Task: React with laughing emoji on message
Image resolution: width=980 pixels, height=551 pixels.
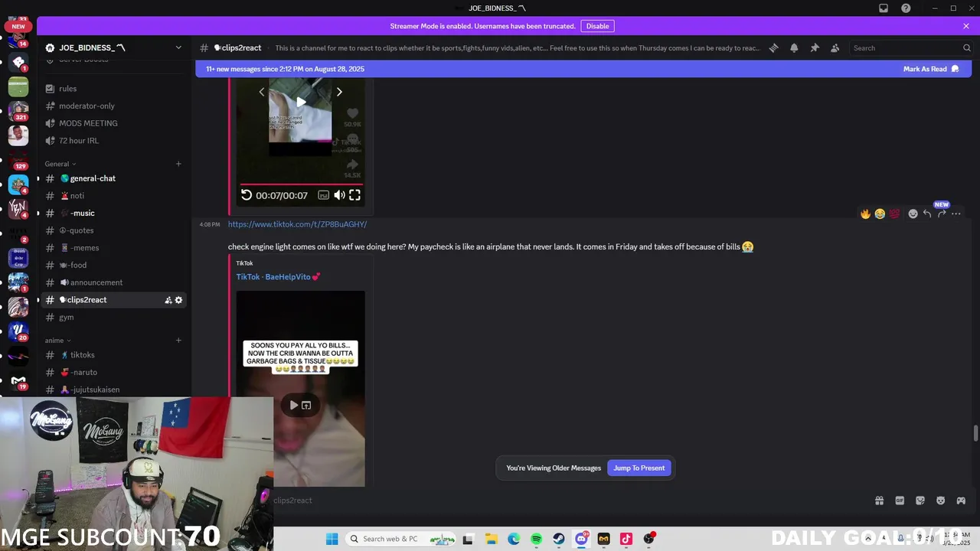Action: pos(880,214)
